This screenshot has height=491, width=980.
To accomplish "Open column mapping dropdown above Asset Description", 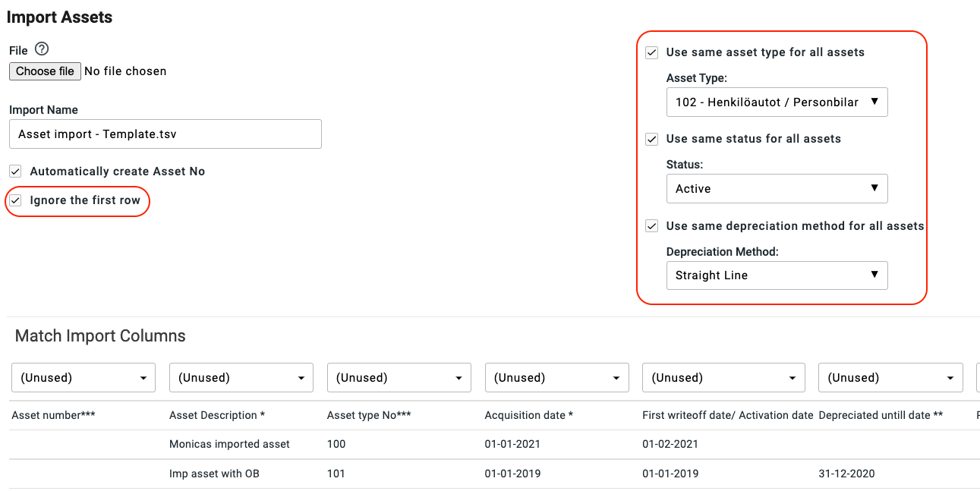I will tap(241, 378).
